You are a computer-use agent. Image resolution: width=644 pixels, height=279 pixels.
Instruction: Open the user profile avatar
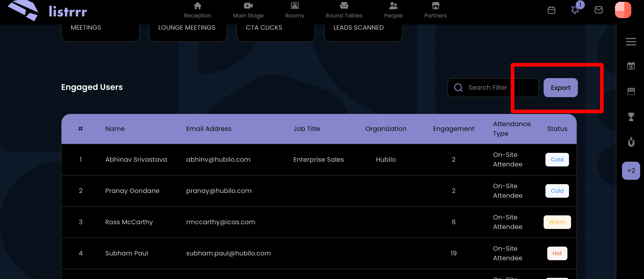click(623, 10)
